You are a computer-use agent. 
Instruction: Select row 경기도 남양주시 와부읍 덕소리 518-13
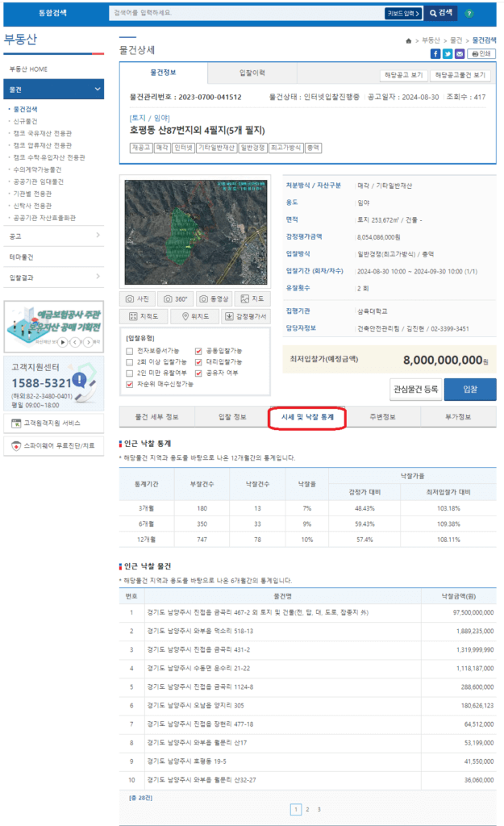click(307, 631)
